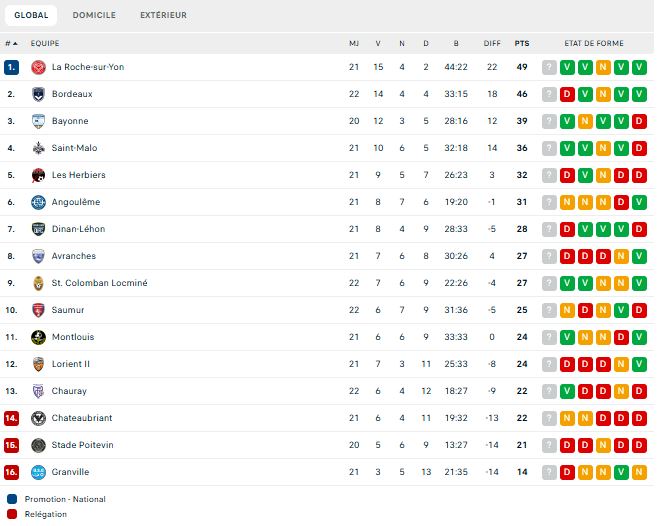Click the Angoulême club badge
The image size is (661, 526).
(38, 202)
